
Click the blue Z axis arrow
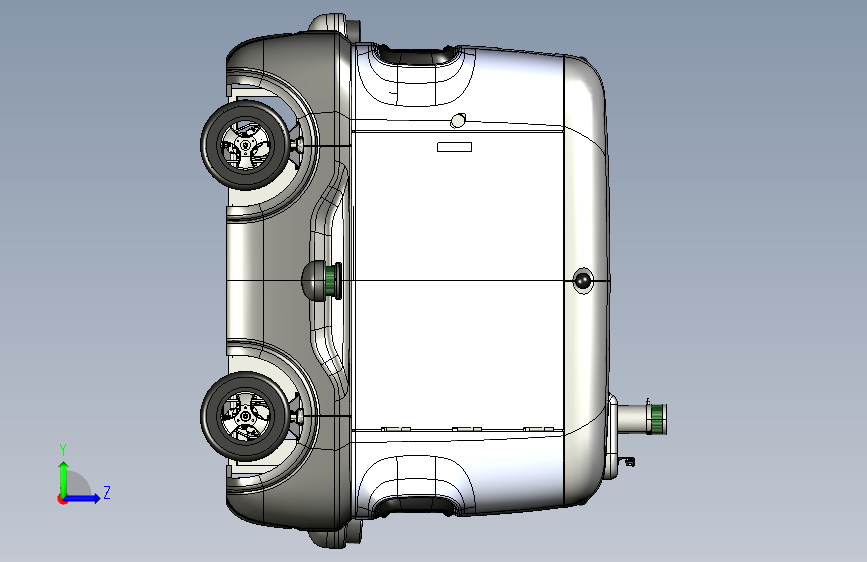tap(83, 498)
